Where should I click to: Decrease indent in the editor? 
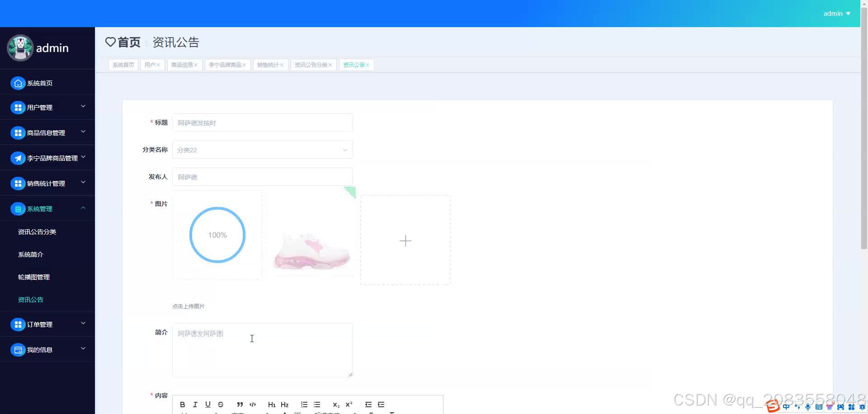point(368,405)
